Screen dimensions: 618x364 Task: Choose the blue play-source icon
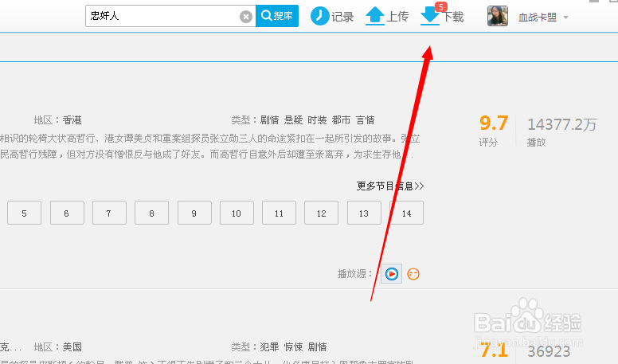pyautogui.click(x=391, y=274)
